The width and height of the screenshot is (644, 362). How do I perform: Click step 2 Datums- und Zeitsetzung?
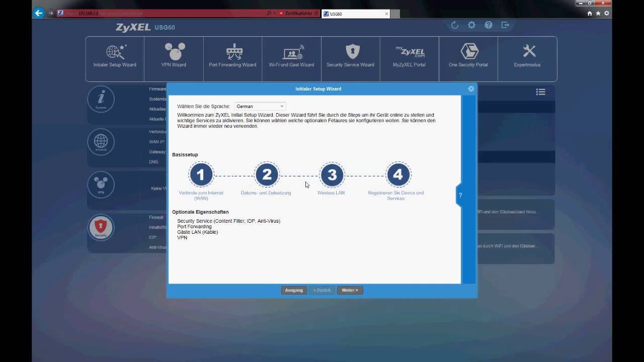267,174
